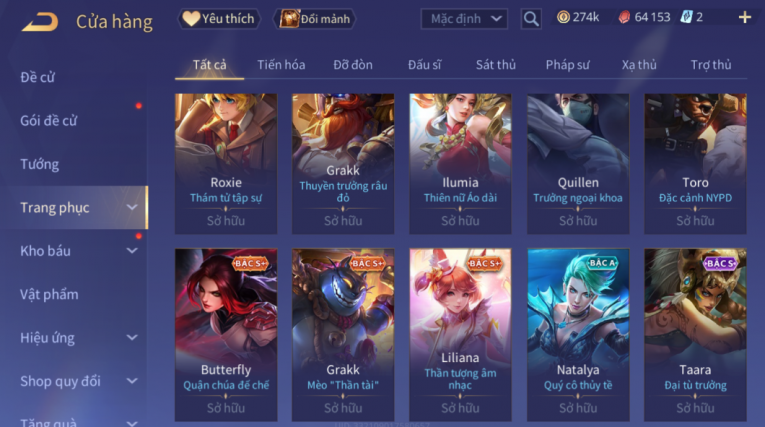Expand the Hiệu ứng section chevron
This screenshot has width=765, height=427.
click(x=132, y=337)
